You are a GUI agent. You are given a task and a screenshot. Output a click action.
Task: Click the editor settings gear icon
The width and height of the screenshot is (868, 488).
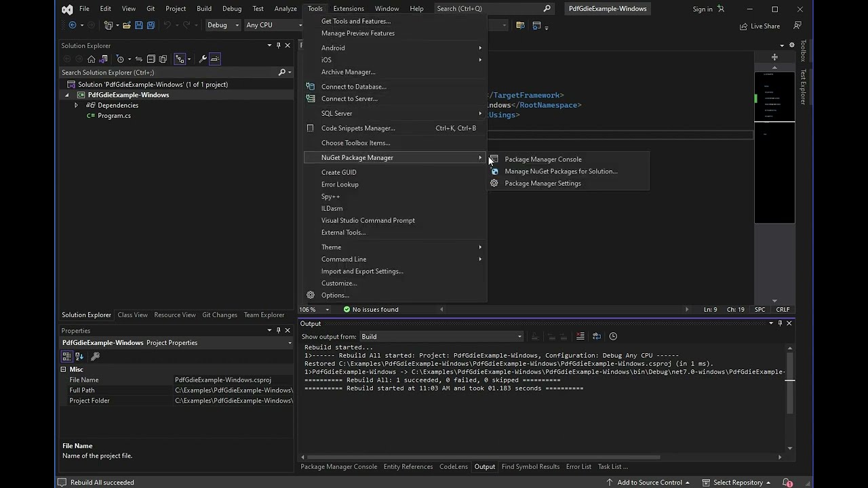[x=791, y=45]
